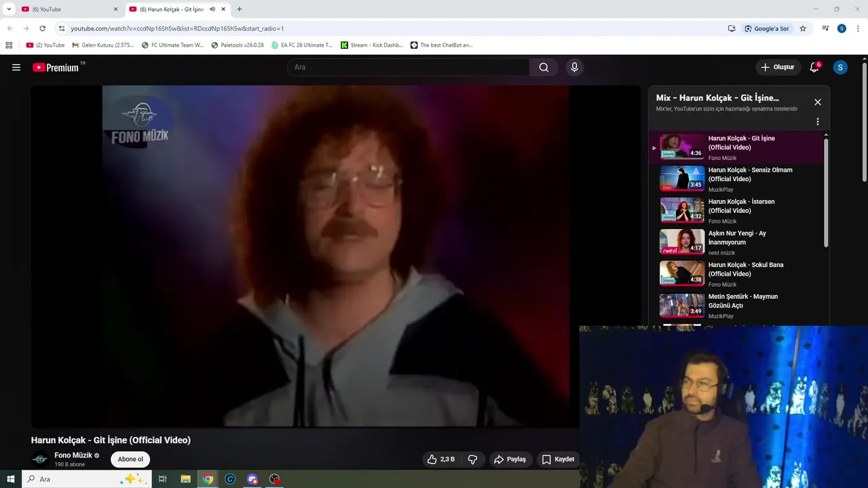Open the account avatar menu in YouTube
The width and height of the screenshot is (868, 488).
840,67
